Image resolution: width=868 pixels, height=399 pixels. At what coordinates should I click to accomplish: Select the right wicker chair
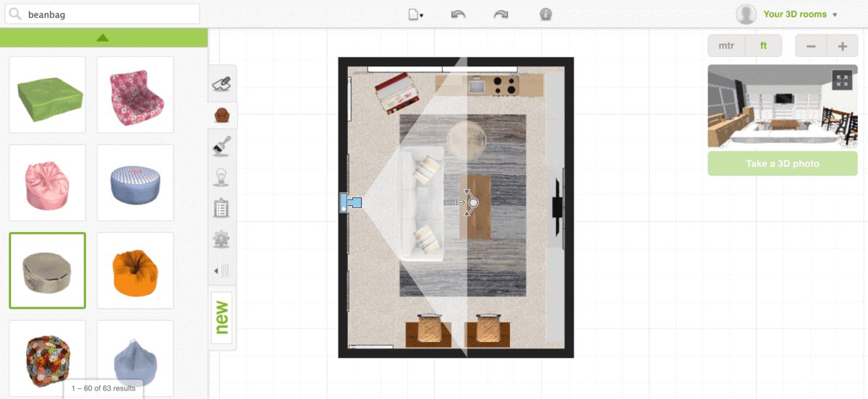(x=488, y=330)
